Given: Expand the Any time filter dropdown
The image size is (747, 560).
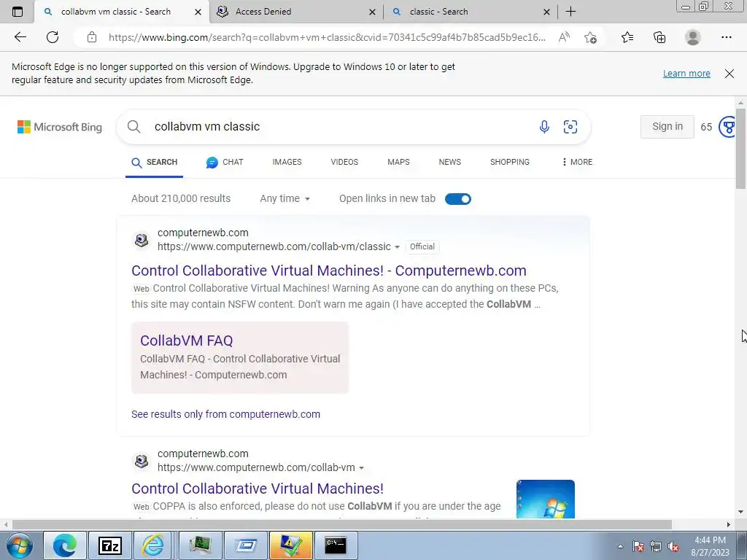Looking at the screenshot, I should click(285, 198).
